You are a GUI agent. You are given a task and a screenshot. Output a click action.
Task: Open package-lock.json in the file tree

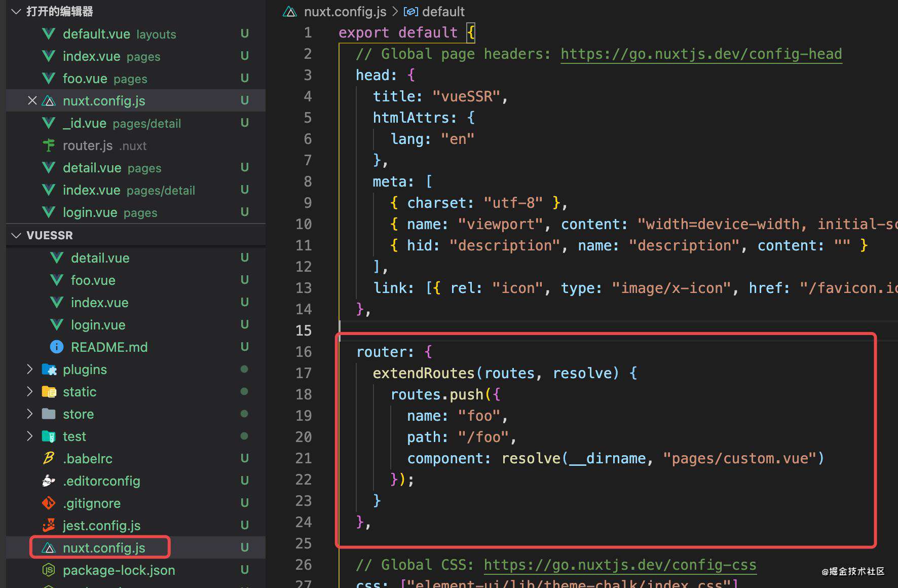136,570
